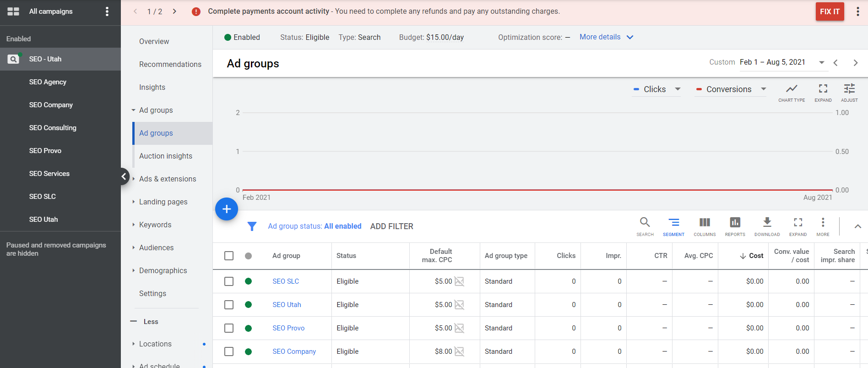Open the SEO Provo ad group link
Viewport: 868px width, 368px height.
click(x=288, y=328)
